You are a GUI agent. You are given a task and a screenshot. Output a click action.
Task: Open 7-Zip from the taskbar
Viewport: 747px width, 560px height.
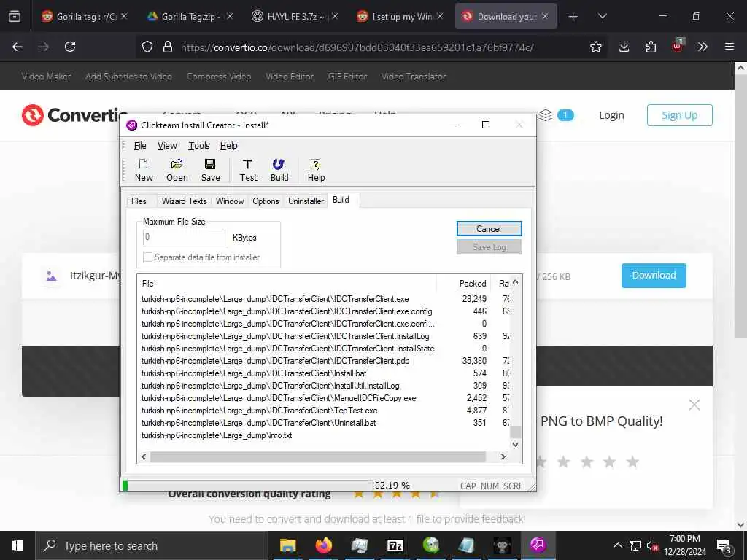click(395, 545)
